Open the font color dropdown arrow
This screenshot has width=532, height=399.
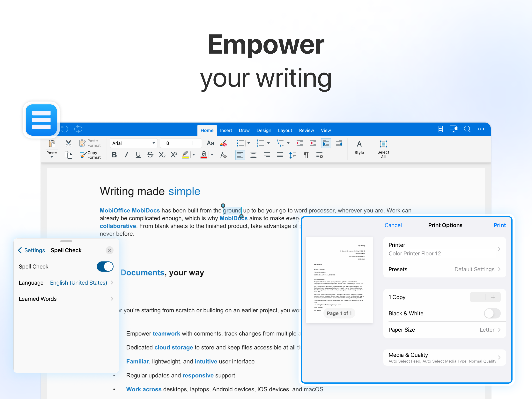(212, 155)
